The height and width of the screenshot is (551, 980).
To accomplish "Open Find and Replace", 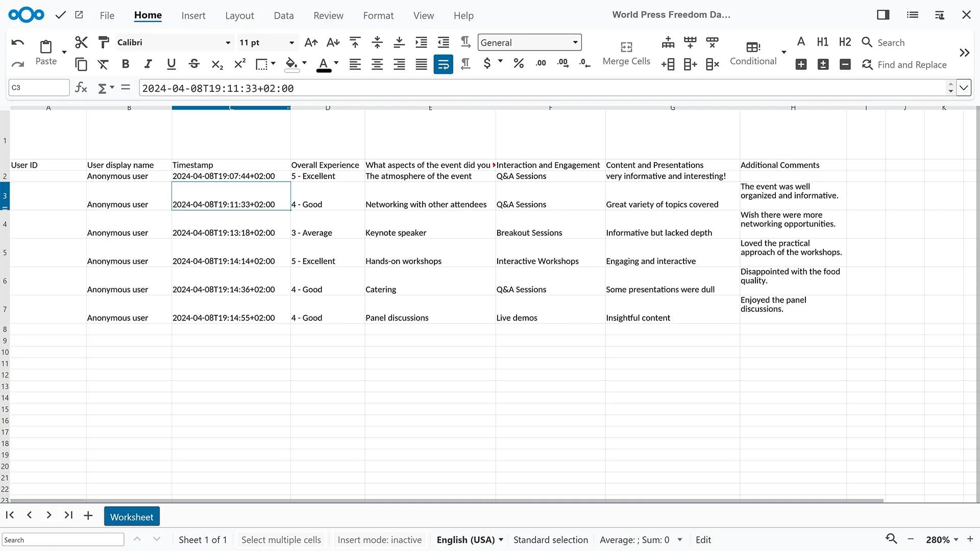I will point(904,64).
